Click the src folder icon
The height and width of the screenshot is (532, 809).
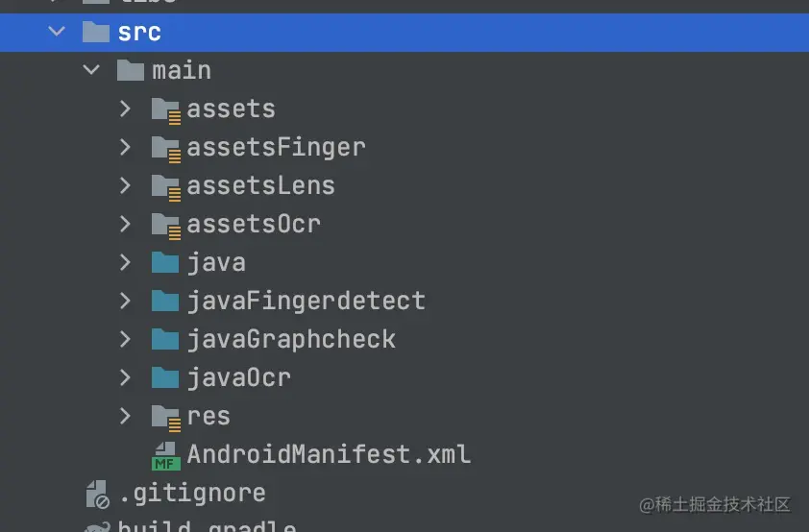coord(96,32)
